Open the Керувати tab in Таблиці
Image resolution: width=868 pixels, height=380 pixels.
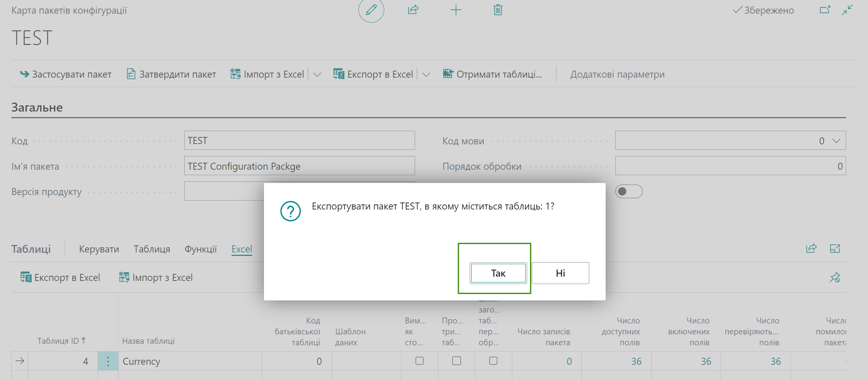(x=99, y=249)
